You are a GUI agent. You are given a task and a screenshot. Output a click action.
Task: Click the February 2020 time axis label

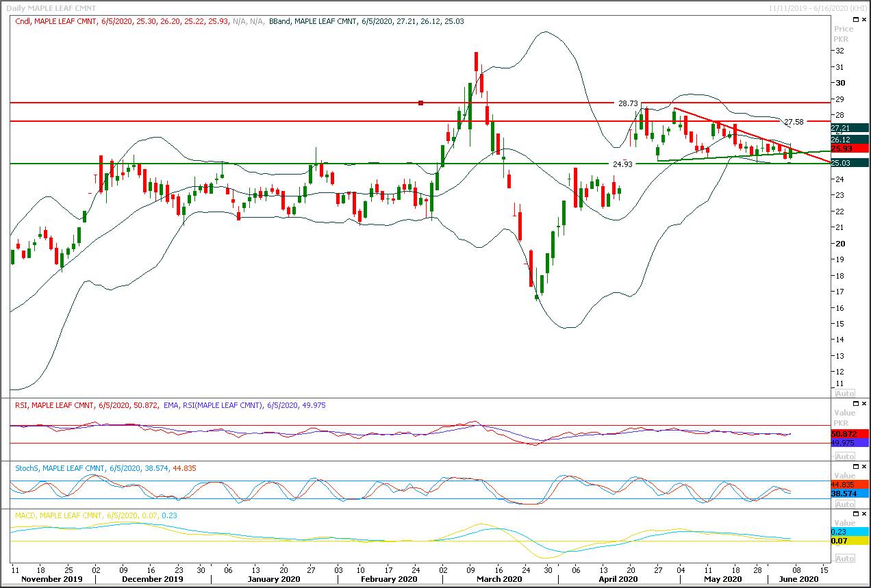pyautogui.click(x=389, y=579)
